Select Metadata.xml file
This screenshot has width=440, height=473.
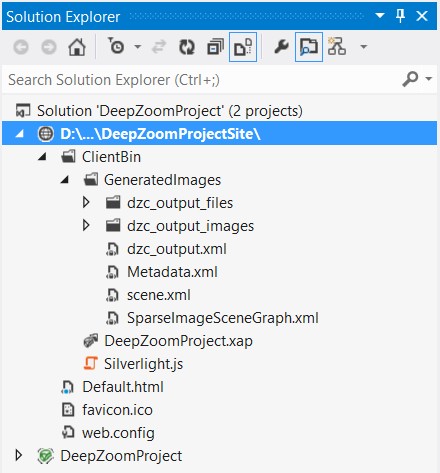click(x=172, y=272)
